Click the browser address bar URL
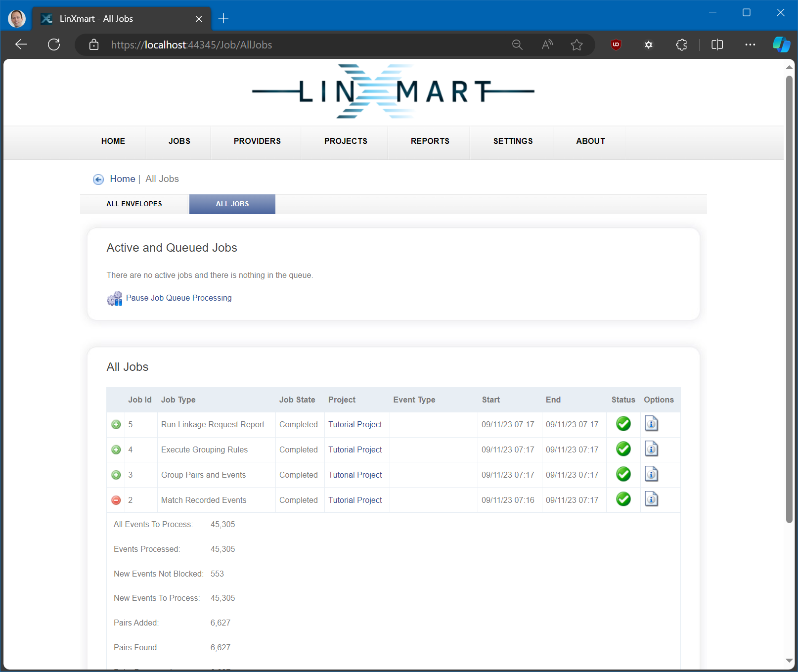The width and height of the screenshot is (798, 672). (x=191, y=45)
